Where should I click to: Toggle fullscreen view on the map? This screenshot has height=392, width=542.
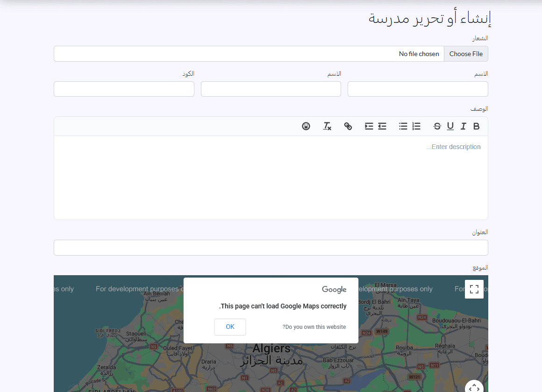[x=474, y=289]
